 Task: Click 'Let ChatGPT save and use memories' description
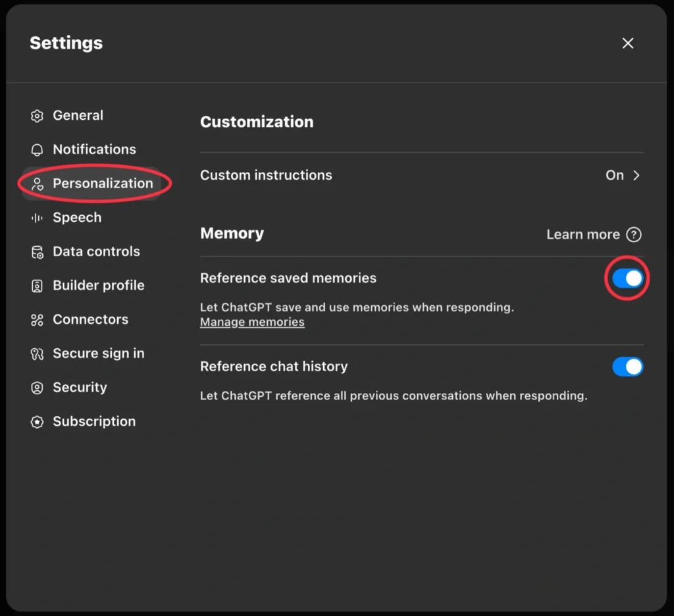(357, 307)
